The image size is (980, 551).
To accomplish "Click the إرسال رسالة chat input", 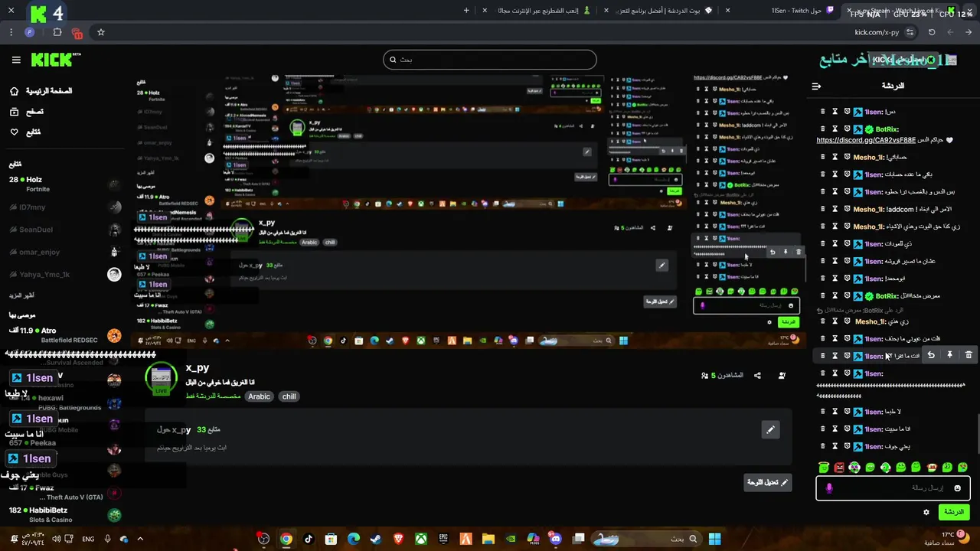I will (x=893, y=487).
